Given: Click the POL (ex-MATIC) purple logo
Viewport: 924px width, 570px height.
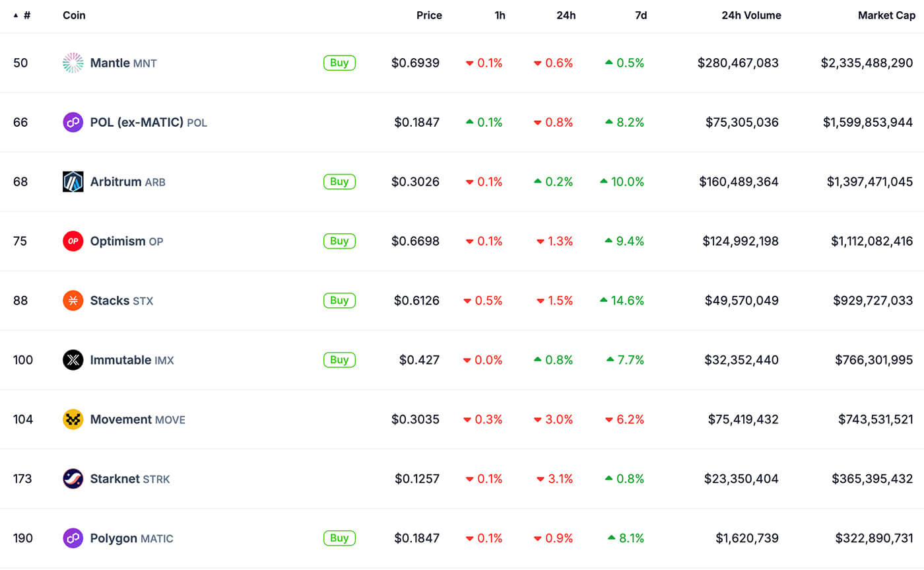Looking at the screenshot, I should point(73,122).
